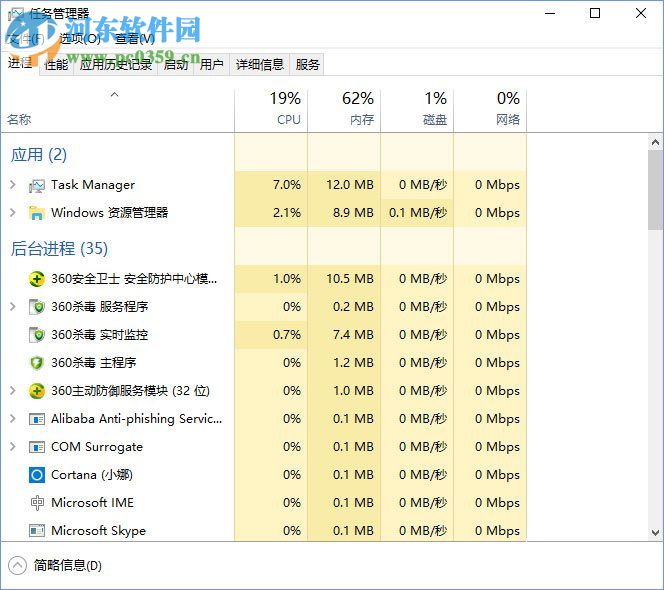Click the COM Surrogate process icon

37,447
